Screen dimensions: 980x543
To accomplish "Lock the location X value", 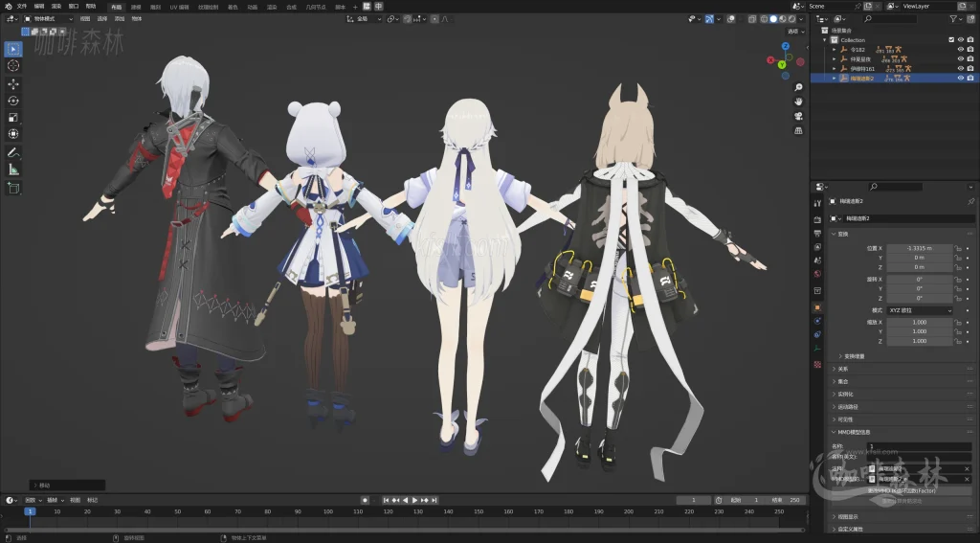I will click(957, 248).
